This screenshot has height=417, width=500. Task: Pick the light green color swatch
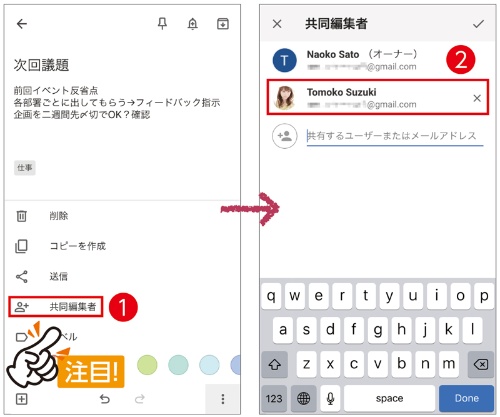(x=147, y=365)
